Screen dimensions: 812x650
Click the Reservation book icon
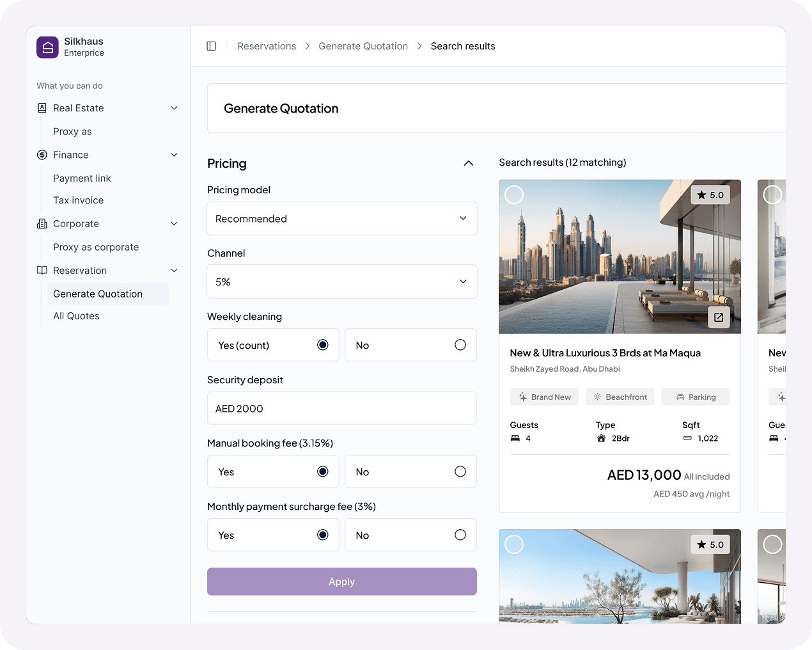[42, 271]
